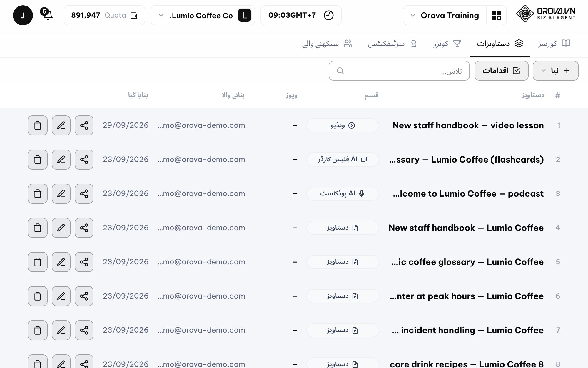
Task: Share New staff handbook – Lumio Coffee row 4
Action: pyautogui.click(x=84, y=228)
